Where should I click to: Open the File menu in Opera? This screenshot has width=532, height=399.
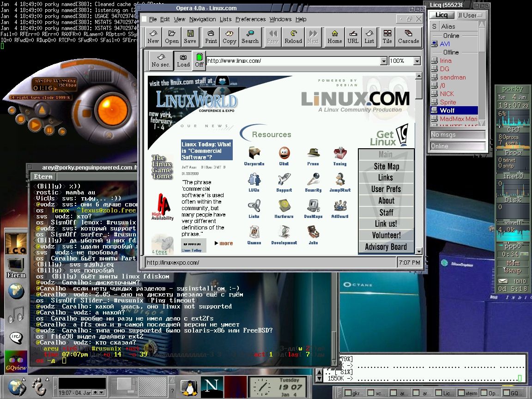(153, 19)
